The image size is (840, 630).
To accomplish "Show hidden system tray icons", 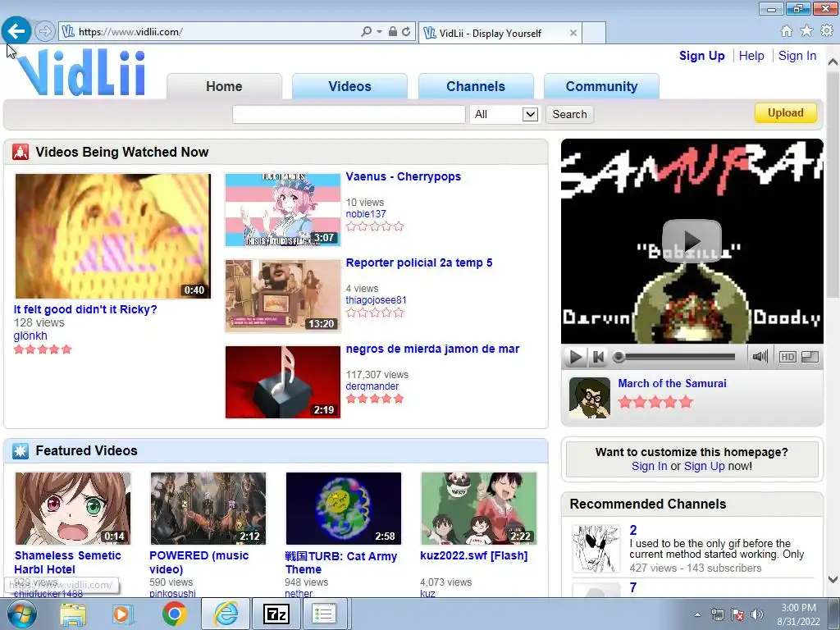I will [697, 614].
